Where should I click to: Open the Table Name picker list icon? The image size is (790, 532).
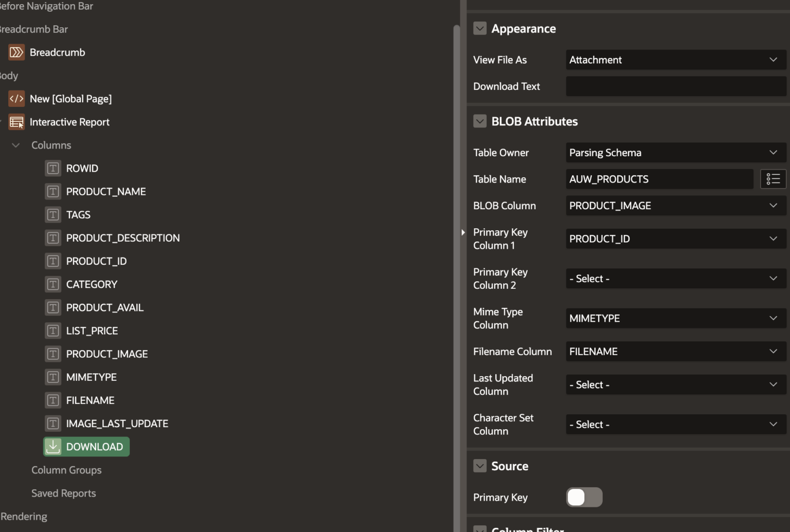coord(773,179)
